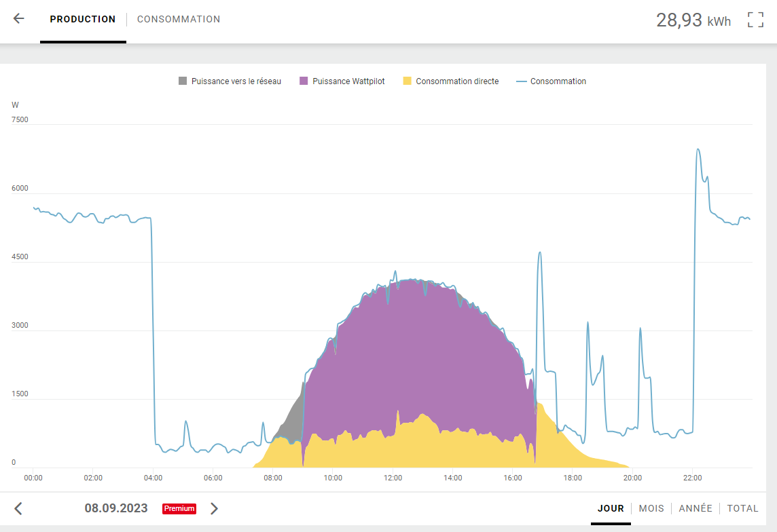Select the JOUR time range

coord(611,508)
